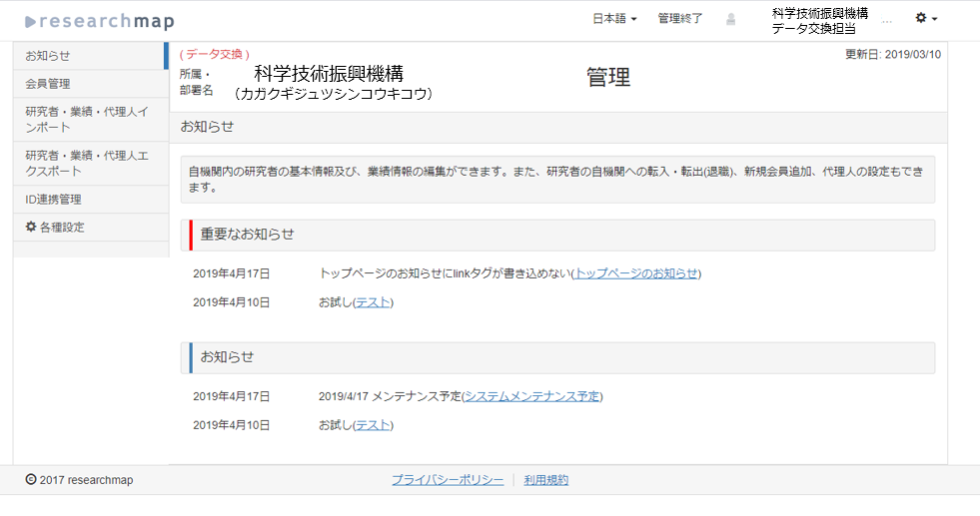Open 利用規約 in the footer
Screen dimensions: 980x516
click(x=546, y=480)
